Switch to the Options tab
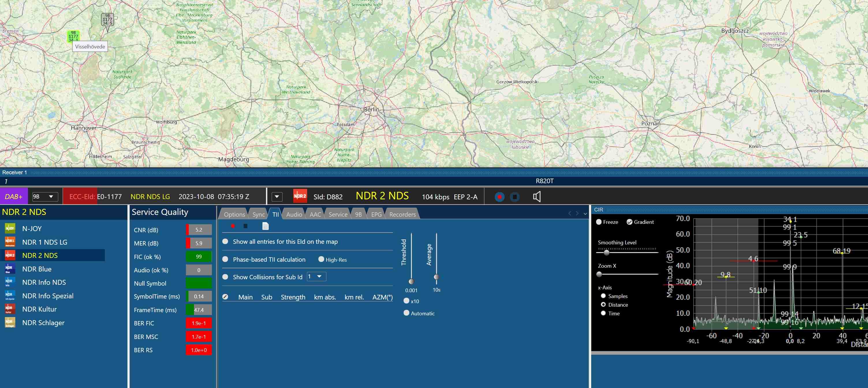 point(234,214)
